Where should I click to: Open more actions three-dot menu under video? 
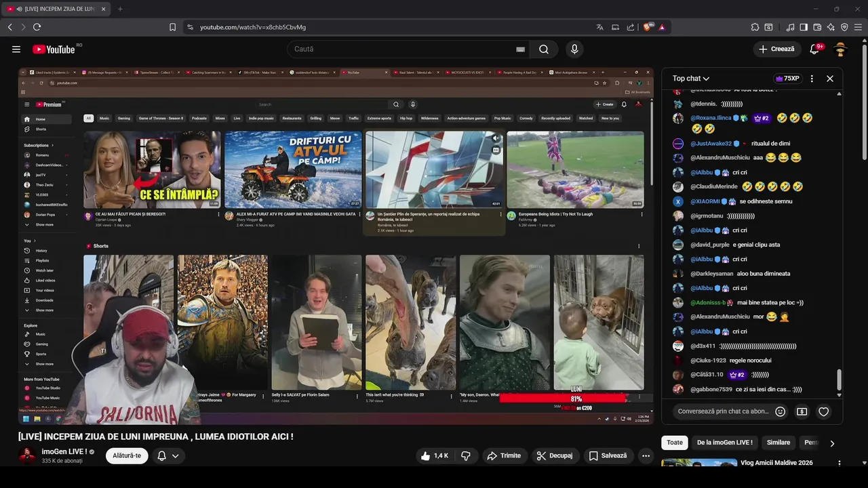(646, 455)
